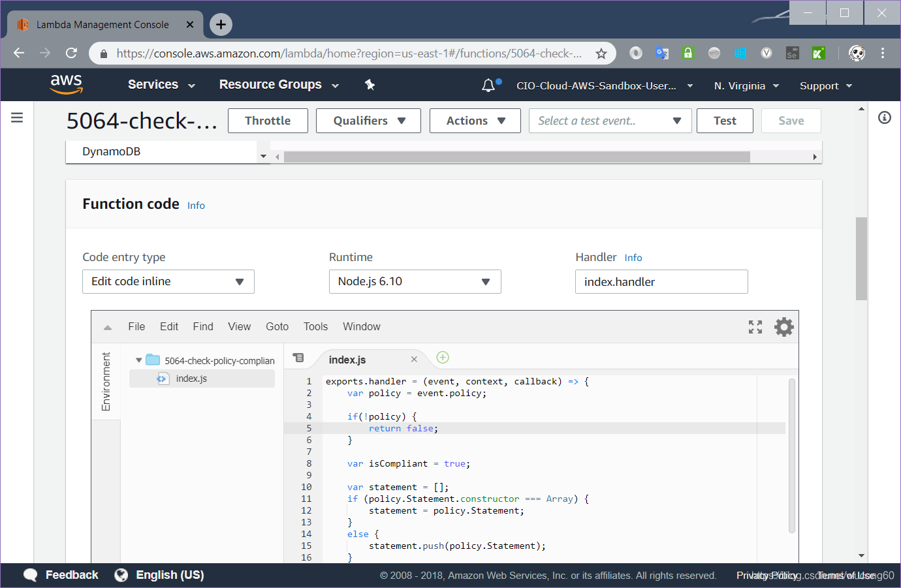Click the add new tab plus icon in editor
Image resolution: width=901 pixels, height=588 pixels.
443,357
